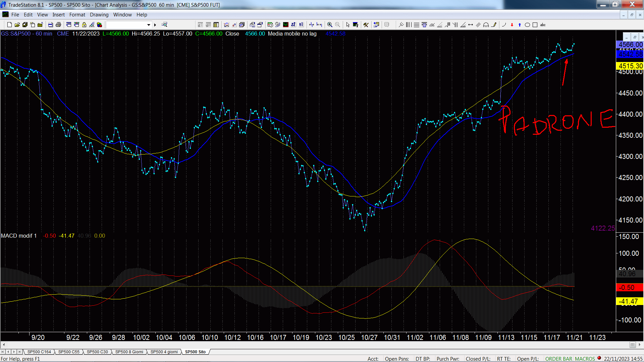The width and height of the screenshot is (644, 362).
Task: Select the ellipse drawing tool
Action: pyautogui.click(x=527, y=24)
